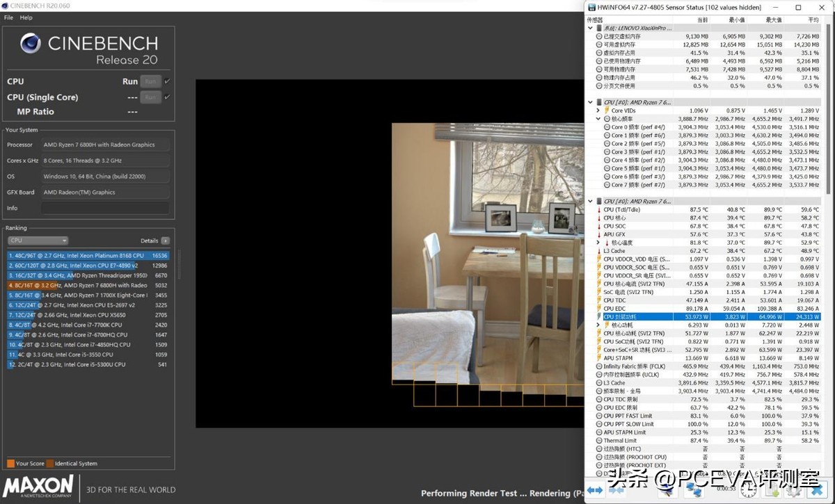The height and width of the screenshot is (504, 835).
Task: Click the Info input field
Action: 105,208
